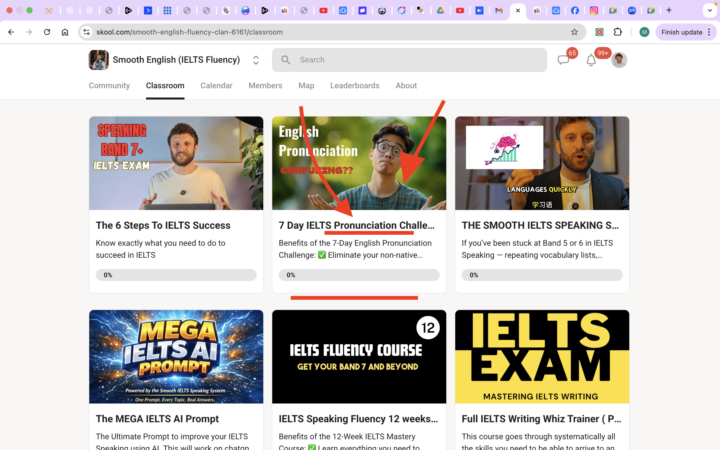Open the Chrome profile M avatar
Image resolution: width=720 pixels, height=450 pixels.
click(644, 32)
